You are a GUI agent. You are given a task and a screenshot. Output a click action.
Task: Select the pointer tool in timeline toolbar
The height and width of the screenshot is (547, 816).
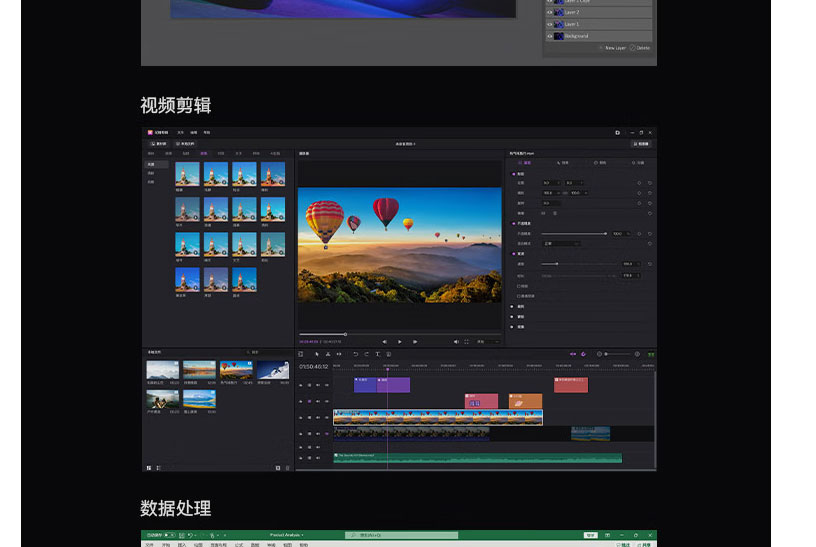[x=316, y=354]
